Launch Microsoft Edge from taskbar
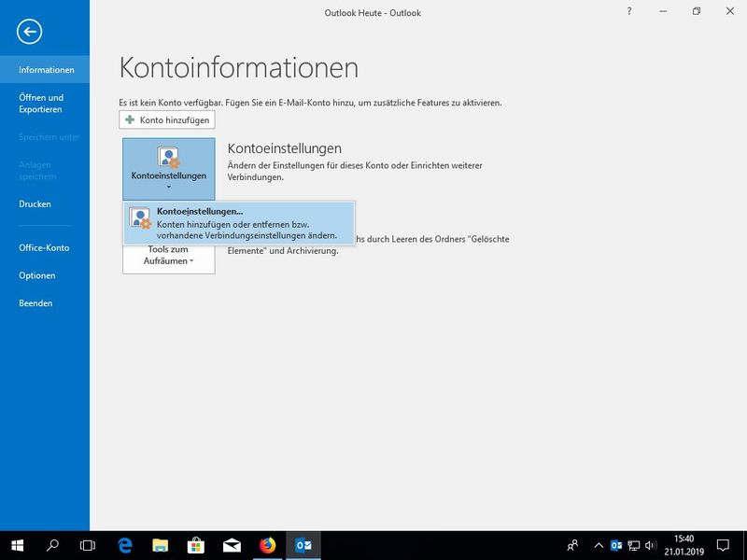747x560 pixels. click(x=125, y=545)
